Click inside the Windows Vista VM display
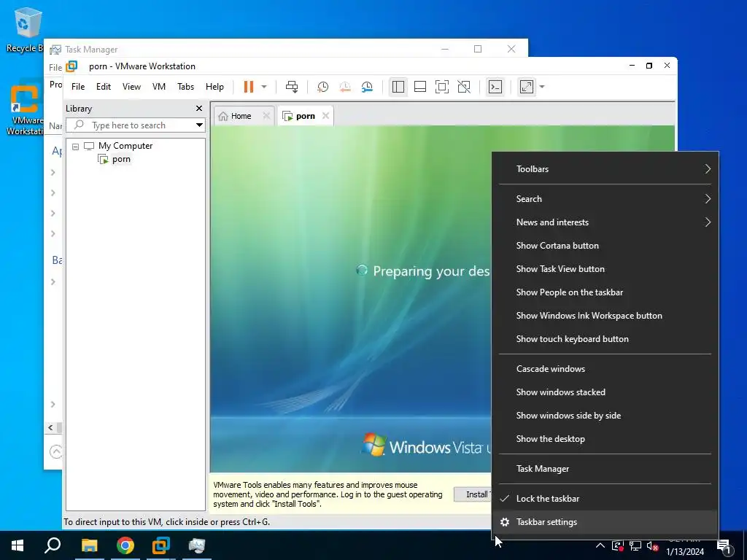 coord(350,298)
